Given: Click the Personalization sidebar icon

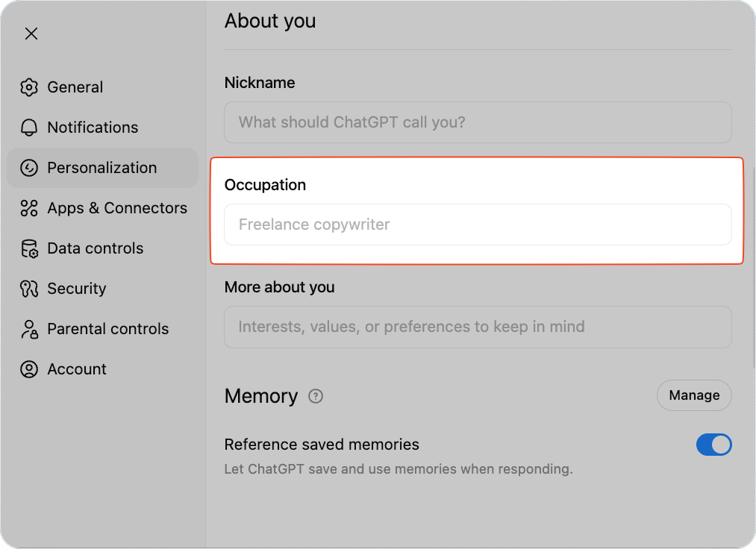Looking at the screenshot, I should (x=29, y=168).
